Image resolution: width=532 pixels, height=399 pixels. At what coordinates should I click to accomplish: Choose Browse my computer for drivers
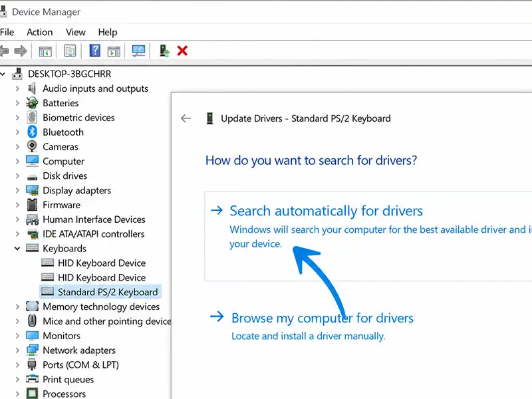tap(323, 318)
